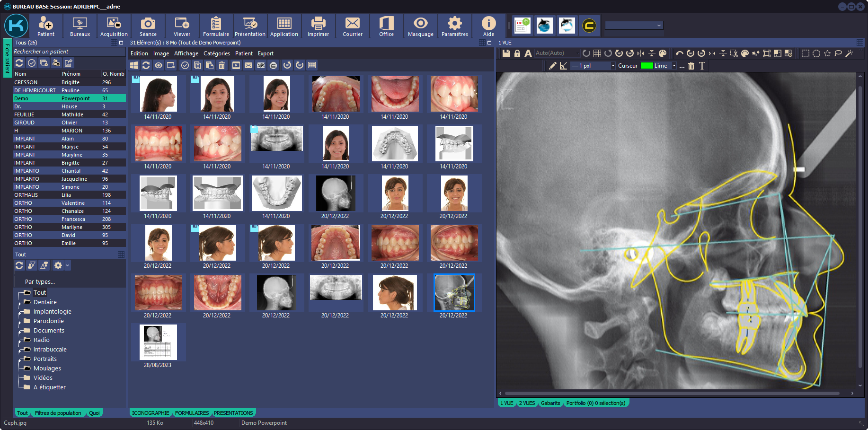Click the Lime green color swatch
868x430 pixels.
647,66
